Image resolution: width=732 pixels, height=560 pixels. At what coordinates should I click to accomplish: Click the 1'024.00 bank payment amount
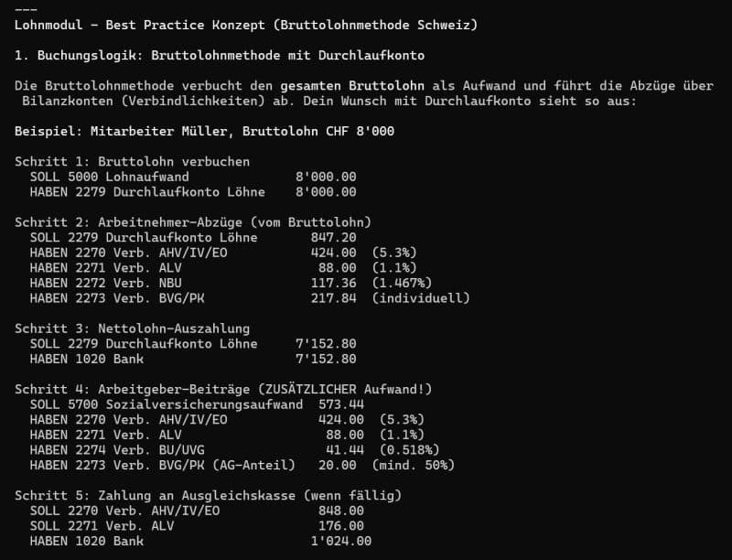pyautogui.click(x=341, y=541)
